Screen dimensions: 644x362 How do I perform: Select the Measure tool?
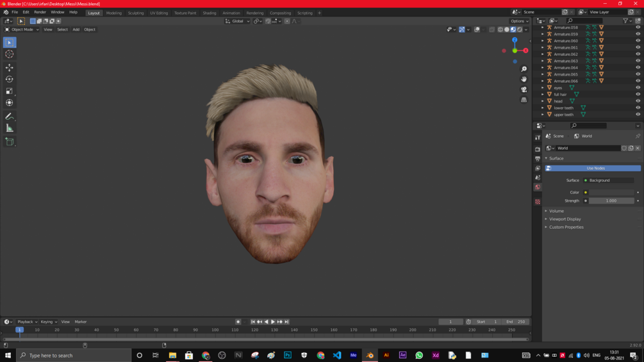[10, 129]
